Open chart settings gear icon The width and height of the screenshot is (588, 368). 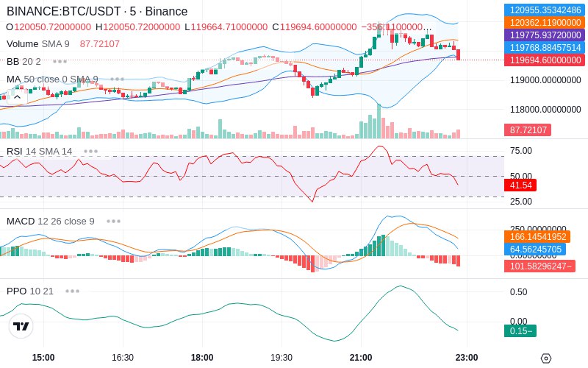point(546,358)
